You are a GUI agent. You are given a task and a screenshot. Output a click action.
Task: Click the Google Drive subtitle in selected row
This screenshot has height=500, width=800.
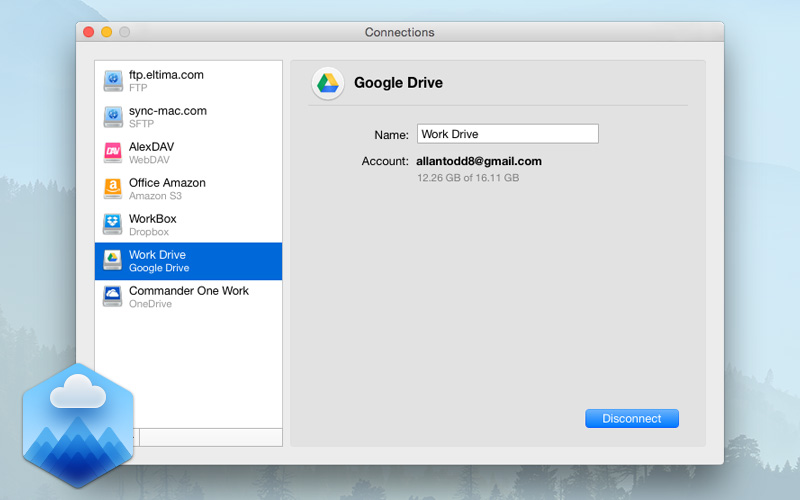click(159, 268)
